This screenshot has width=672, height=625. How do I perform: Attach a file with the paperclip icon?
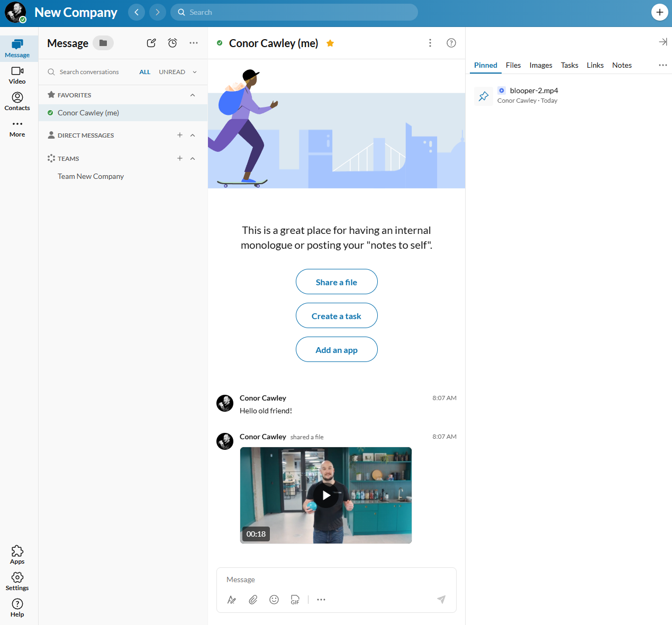(x=253, y=600)
